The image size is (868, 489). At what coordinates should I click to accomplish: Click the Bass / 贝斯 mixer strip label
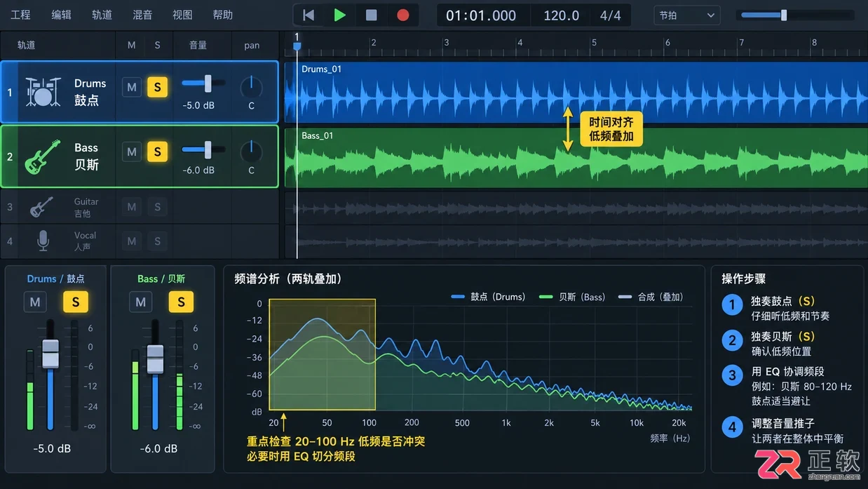(x=161, y=279)
